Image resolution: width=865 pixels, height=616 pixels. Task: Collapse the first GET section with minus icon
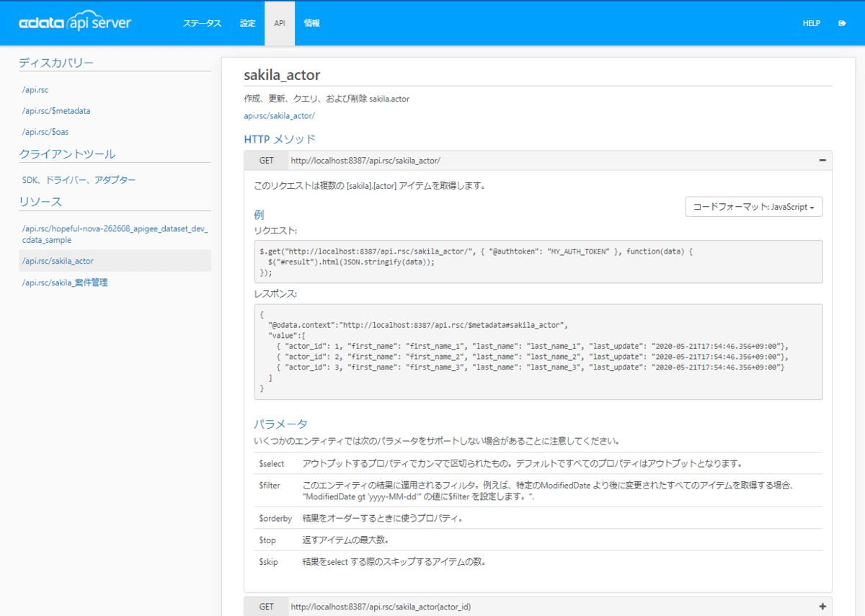pos(822,160)
